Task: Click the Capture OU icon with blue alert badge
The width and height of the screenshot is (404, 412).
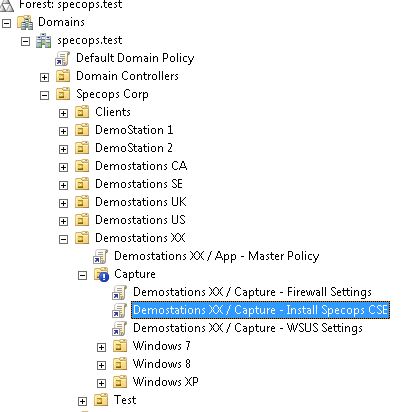Action: click(101, 274)
